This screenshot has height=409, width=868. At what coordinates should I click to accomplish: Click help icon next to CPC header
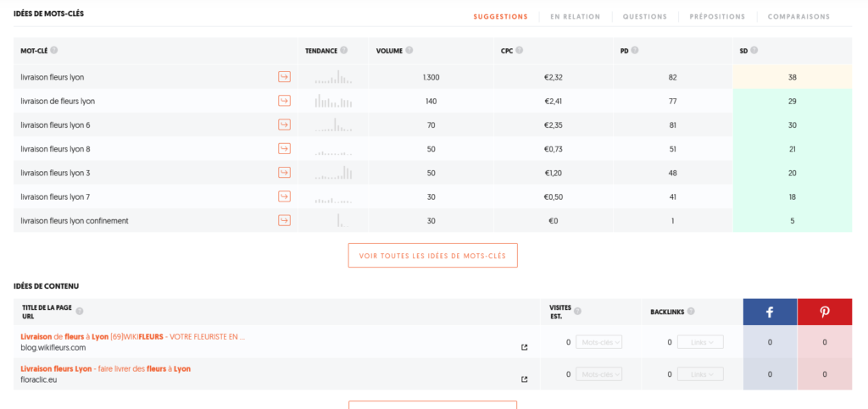click(x=520, y=50)
